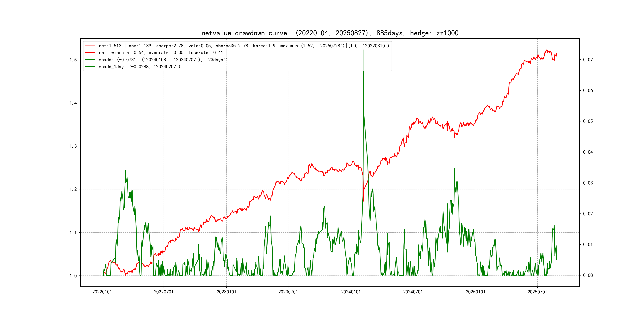644x322 pixels.
Task: Click the 20230101 x-axis date label
Action: click(x=226, y=292)
